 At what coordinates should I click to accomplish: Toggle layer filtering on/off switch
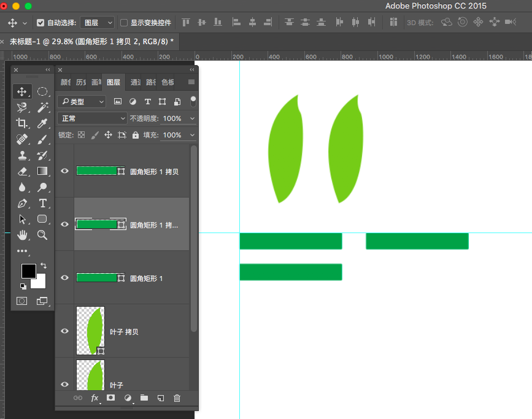click(x=193, y=101)
